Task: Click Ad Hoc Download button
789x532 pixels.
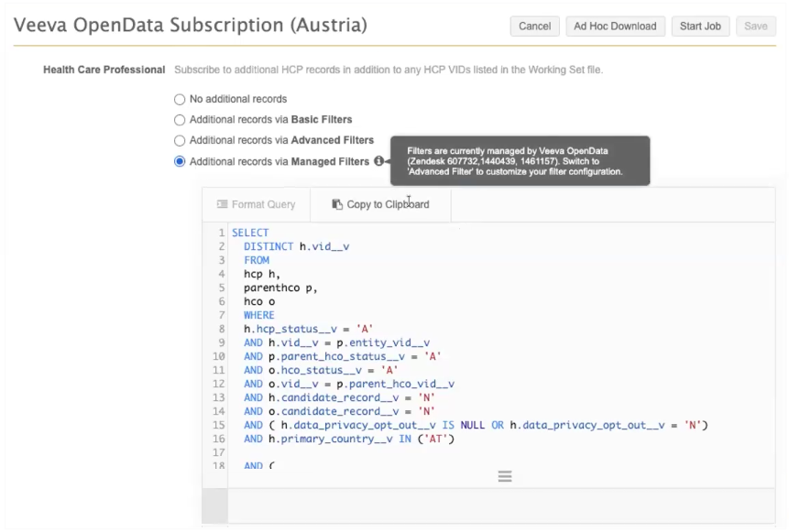Action: [x=615, y=27]
